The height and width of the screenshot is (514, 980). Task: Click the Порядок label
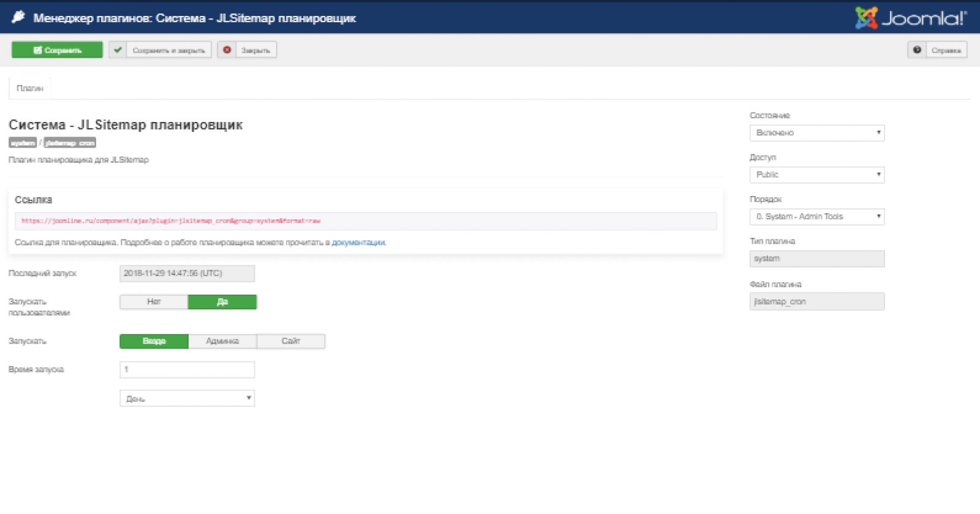tap(766, 199)
